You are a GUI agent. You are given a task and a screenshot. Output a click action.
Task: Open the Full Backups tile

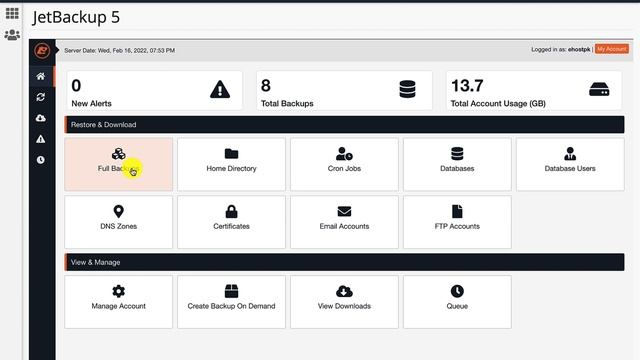click(118, 164)
